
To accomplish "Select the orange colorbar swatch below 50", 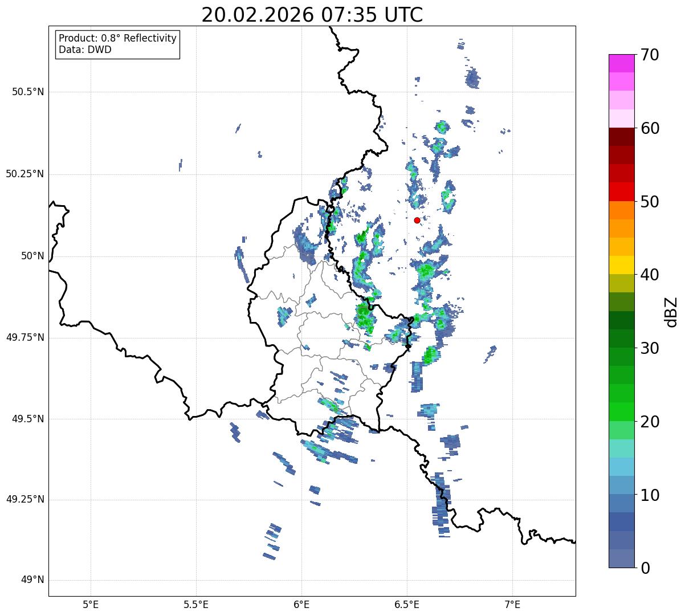I will point(621,210).
